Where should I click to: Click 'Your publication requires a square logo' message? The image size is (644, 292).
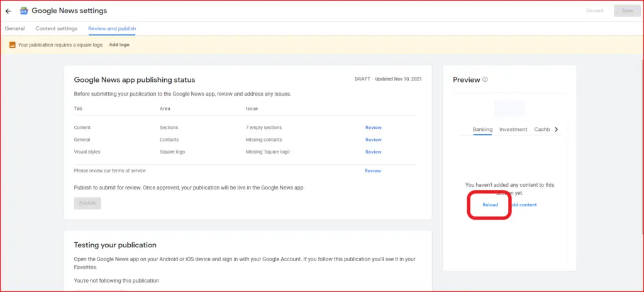pos(60,45)
